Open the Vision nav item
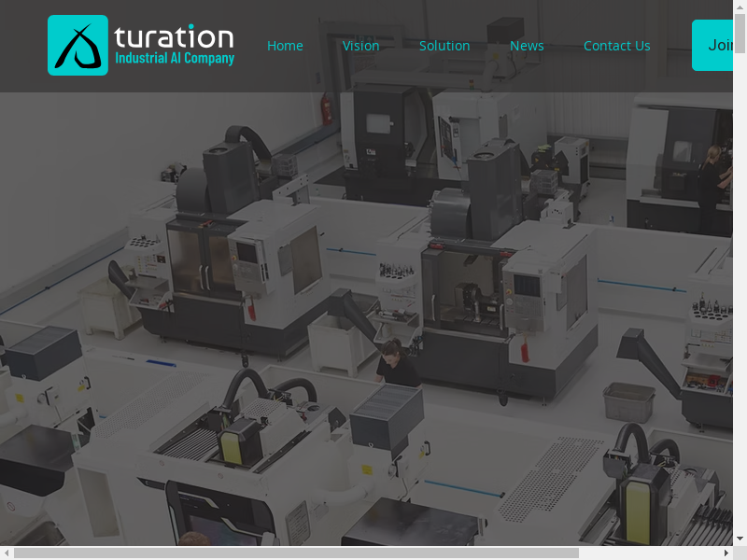 pyautogui.click(x=360, y=46)
